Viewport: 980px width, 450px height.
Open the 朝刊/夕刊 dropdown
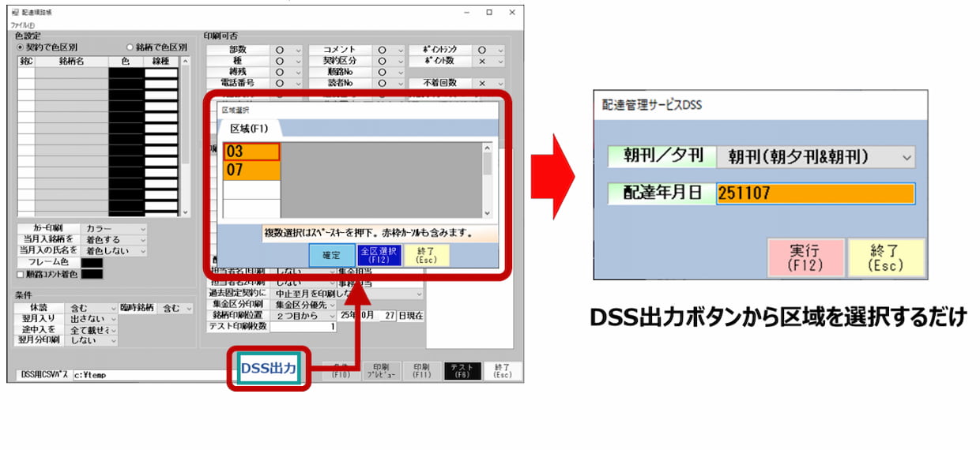(815, 157)
